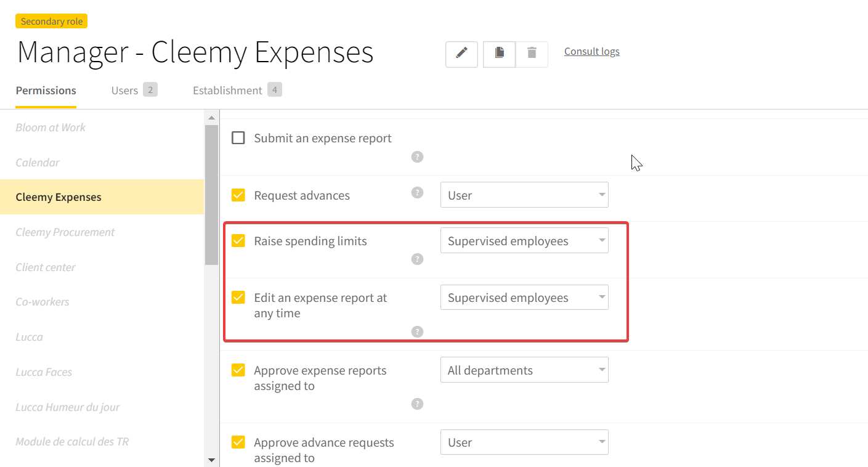
Task: Click the Manager - Cleemy Expenses title
Action: point(195,52)
